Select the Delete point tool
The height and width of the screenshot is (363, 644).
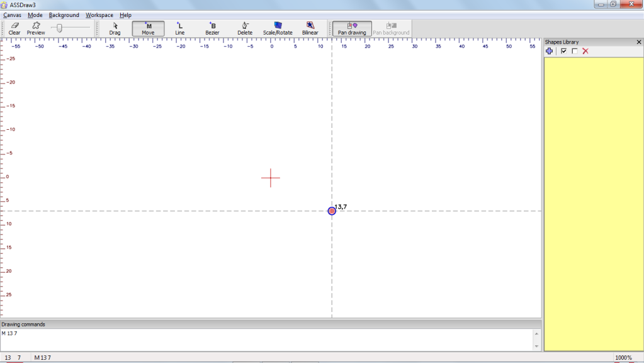245,28
